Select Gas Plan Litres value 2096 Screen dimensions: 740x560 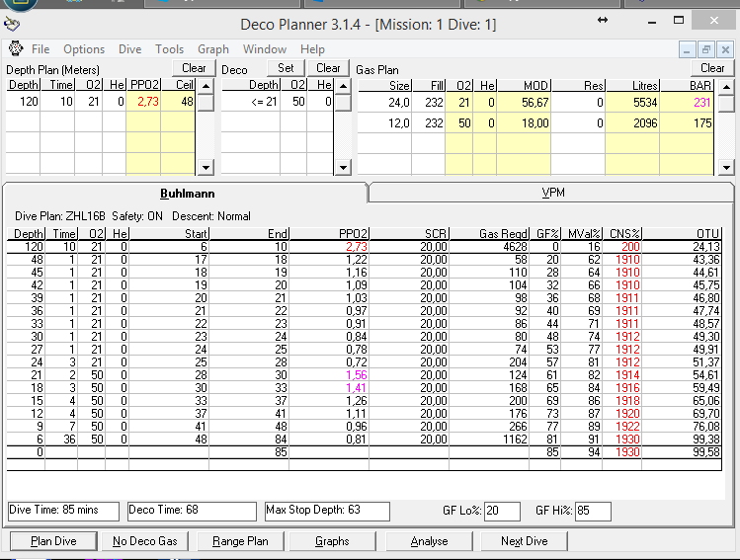pos(632,123)
